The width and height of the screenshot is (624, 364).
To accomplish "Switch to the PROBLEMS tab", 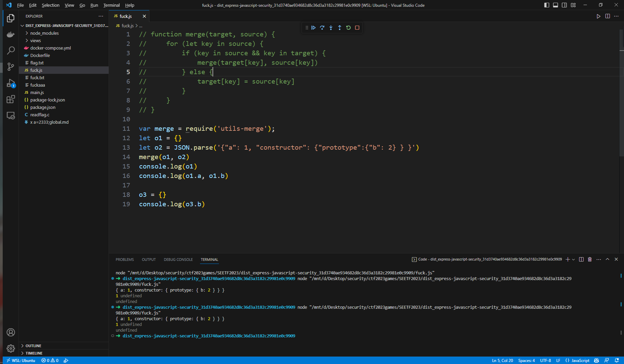I will pyautogui.click(x=125, y=260).
